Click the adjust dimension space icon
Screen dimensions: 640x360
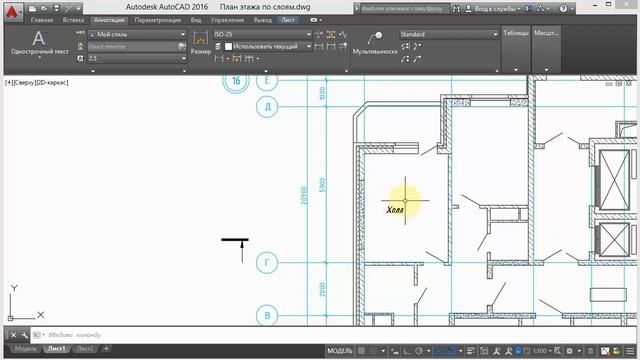(331, 35)
